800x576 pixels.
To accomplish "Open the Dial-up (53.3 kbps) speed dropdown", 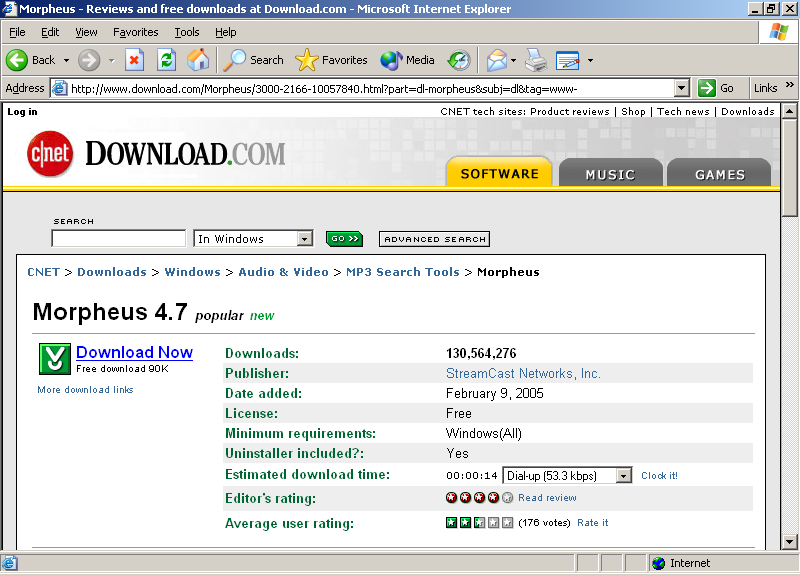I will point(623,475).
